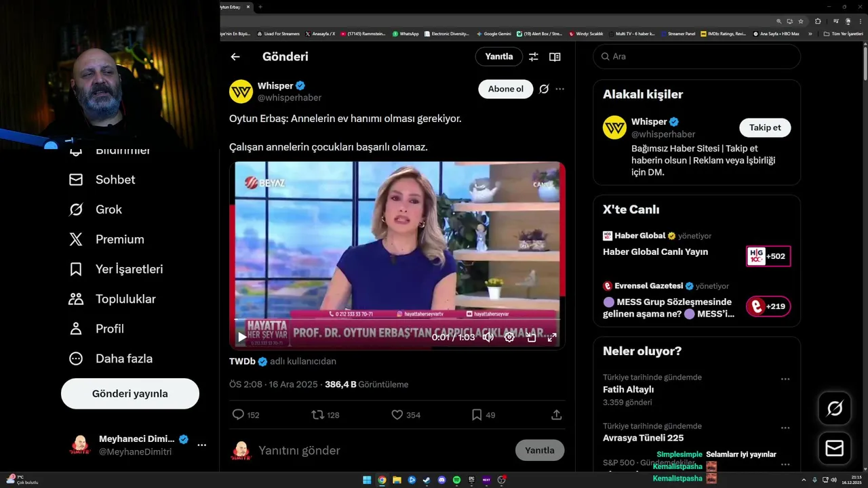868x488 pixels.
Task: Open account options for Meyhaneci Dimitri
Action: (201, 445)
